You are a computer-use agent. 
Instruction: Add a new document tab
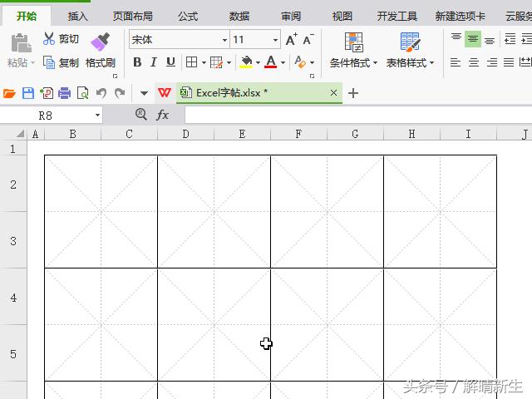coord(353,93)
